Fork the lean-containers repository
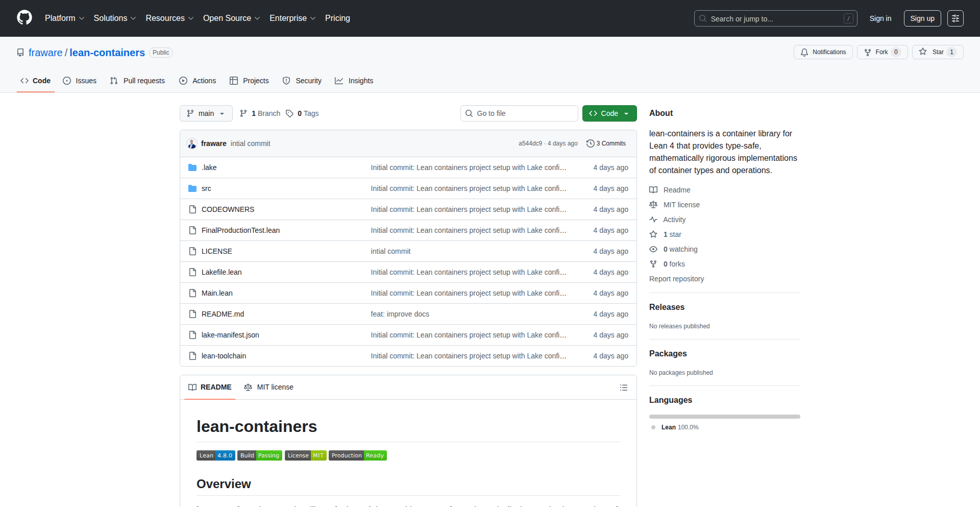The width and height of the screenshot is (980, 507). pyautogui.click(x=881, y=52)
